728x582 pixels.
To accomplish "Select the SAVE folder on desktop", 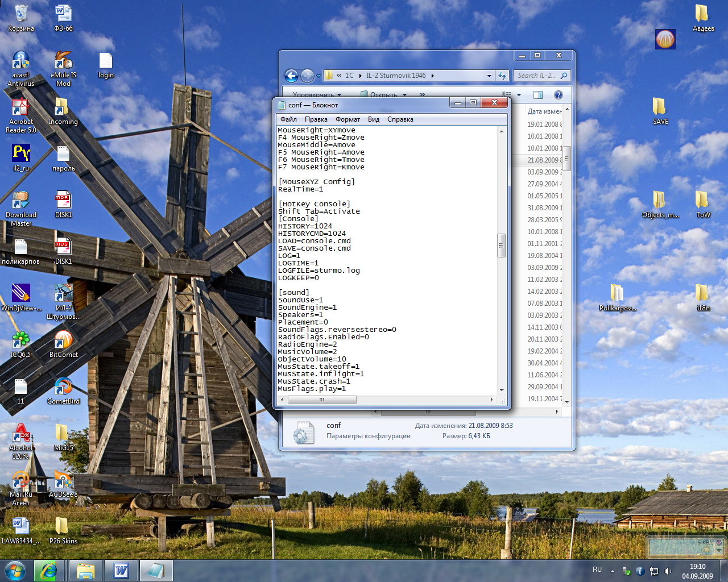I will point(660,111).
